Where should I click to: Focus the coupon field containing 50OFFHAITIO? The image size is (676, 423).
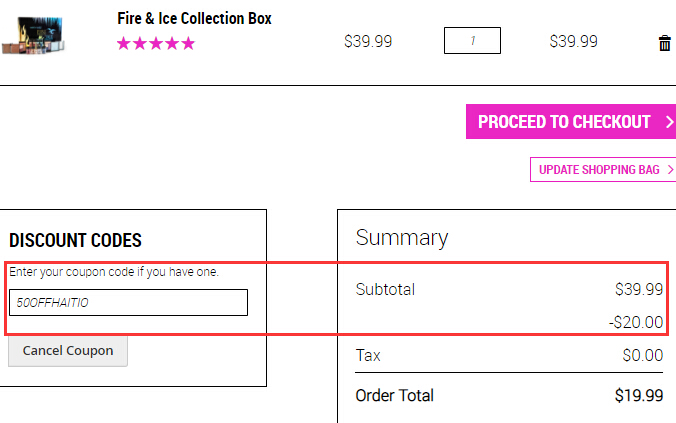pos(128,302)
